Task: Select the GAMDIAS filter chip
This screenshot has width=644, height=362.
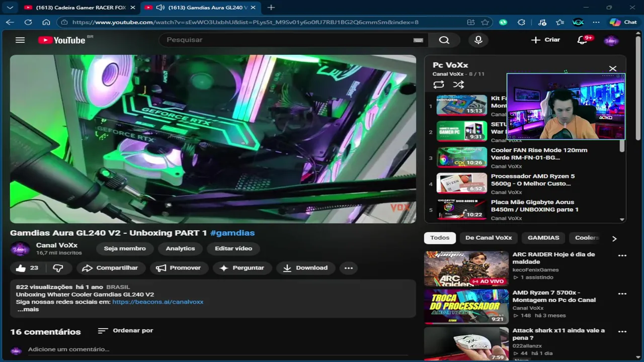Action: (x=543, y=238)
